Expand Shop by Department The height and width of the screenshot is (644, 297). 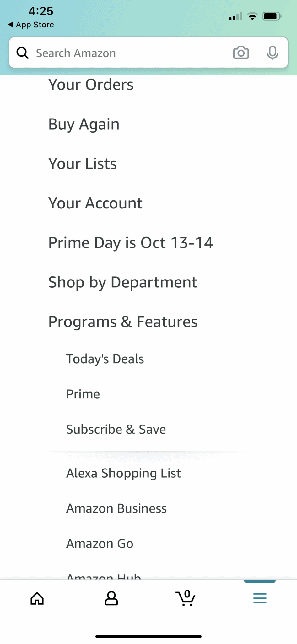[x=123, y=282]
